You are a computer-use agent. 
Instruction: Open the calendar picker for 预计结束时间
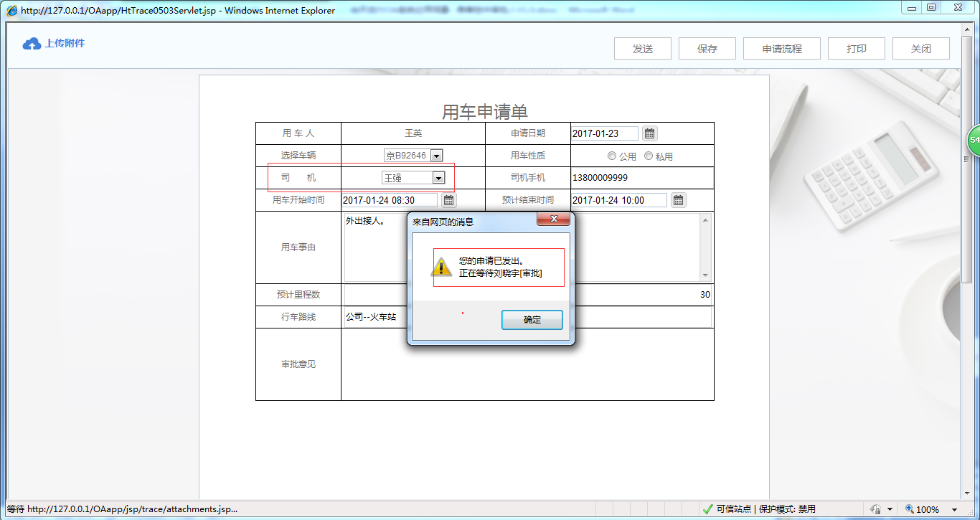coord(678,199)
